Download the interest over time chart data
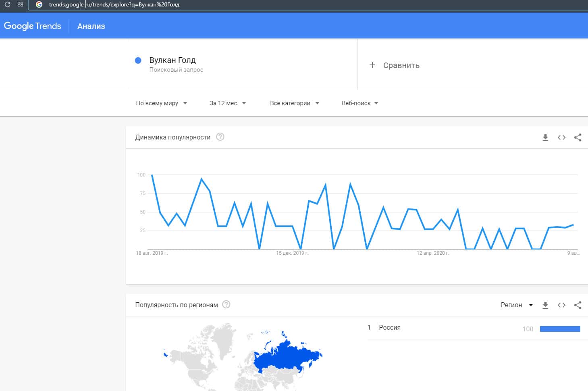 [545, 137]
